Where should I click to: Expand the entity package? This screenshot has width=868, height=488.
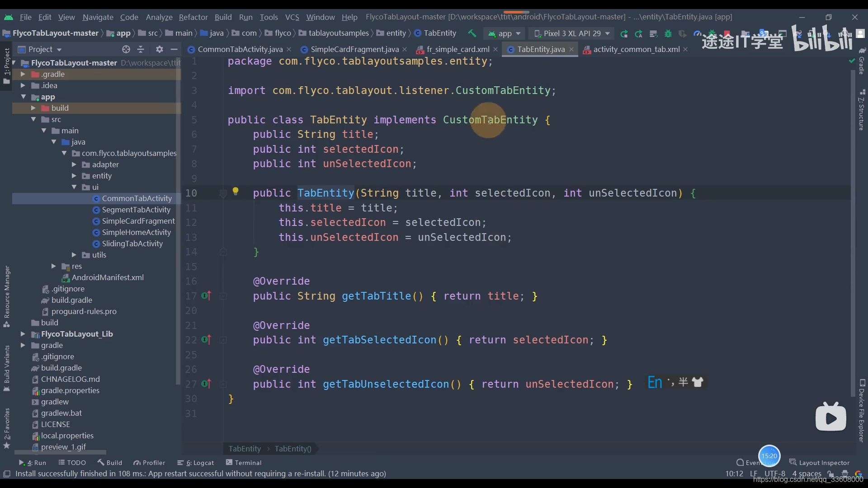pyautogui.click(x=74, y=176)
